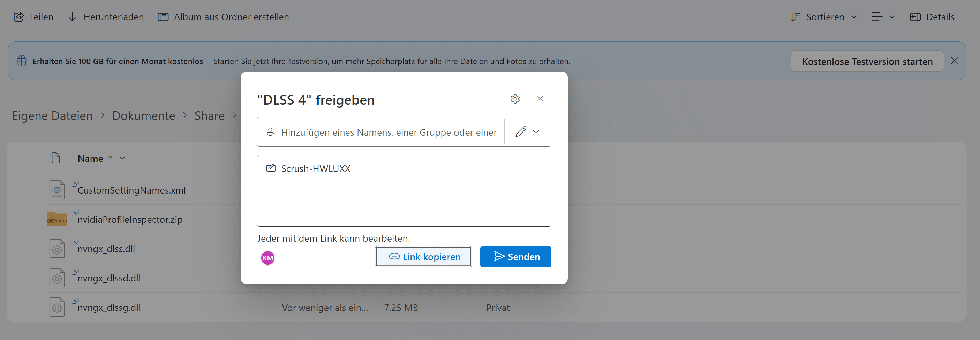The height and width of the screenshot is (340, 980).
Task: Click the Teilen share button
Action: [x=33, y=17]
